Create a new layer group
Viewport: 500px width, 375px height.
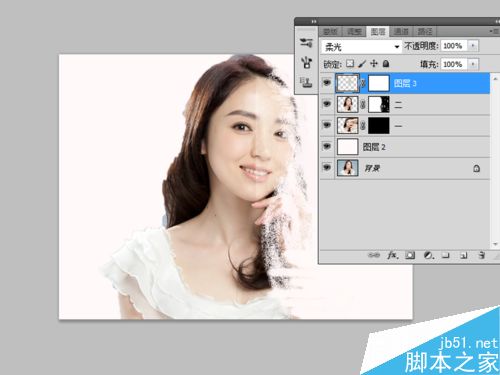coord(446,255)
